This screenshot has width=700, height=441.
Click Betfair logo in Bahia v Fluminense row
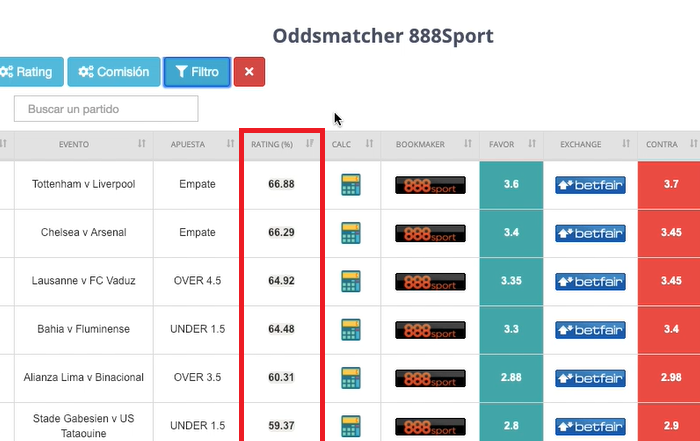[x=590, y=329]
